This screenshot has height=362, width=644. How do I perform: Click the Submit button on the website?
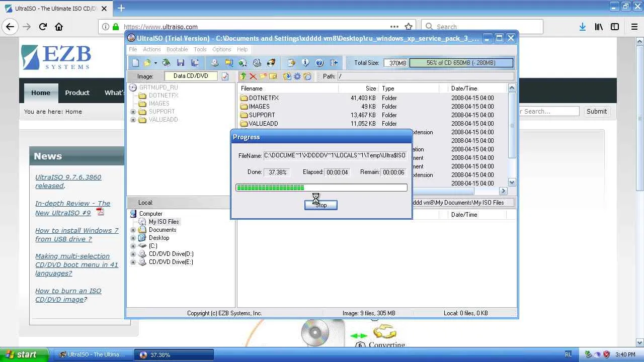[x=597, y=112]
